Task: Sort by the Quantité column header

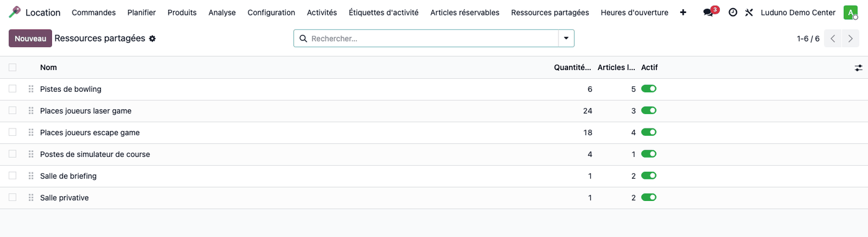Action: pos(573,68)
